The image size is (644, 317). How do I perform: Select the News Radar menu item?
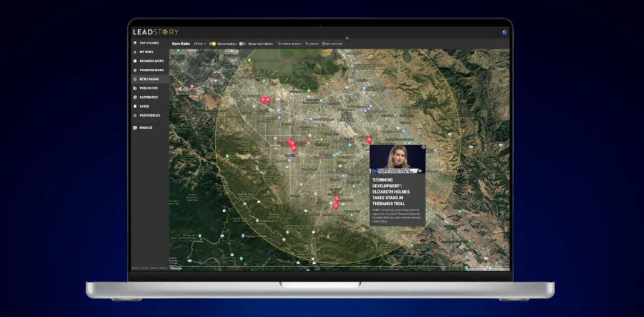[150, 79]
